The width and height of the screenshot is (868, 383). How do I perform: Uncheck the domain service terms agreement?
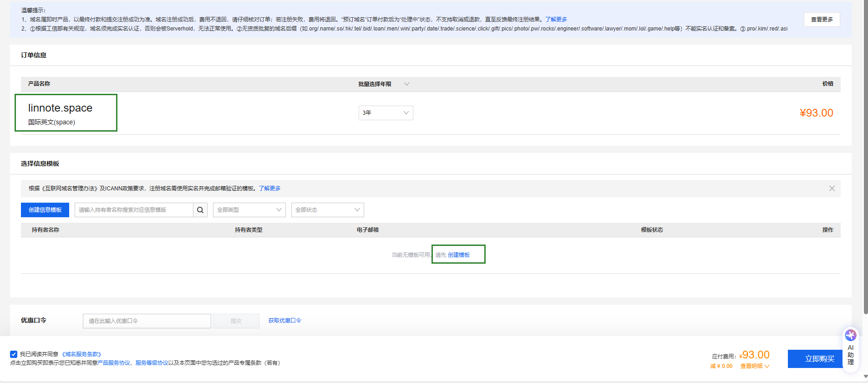[x=14, y=354]
